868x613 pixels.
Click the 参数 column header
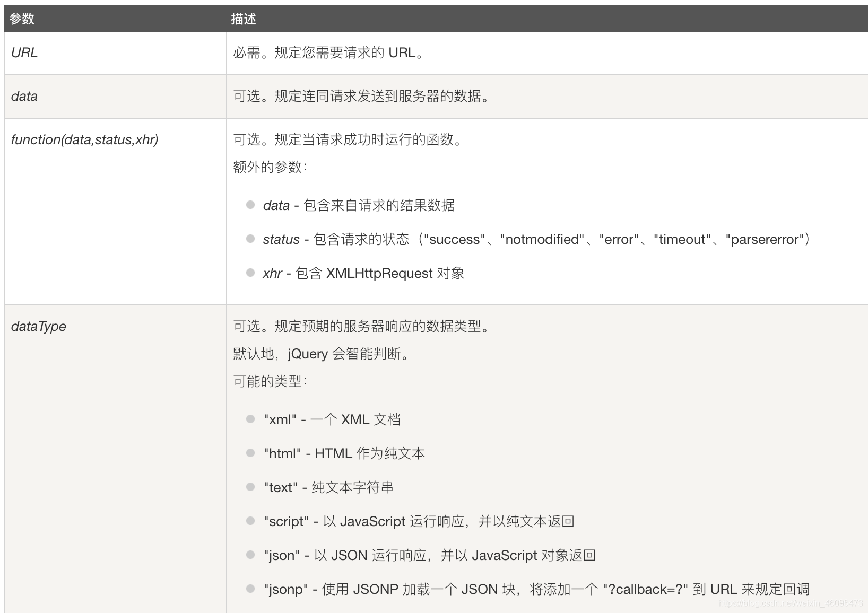tap(116, 19)
